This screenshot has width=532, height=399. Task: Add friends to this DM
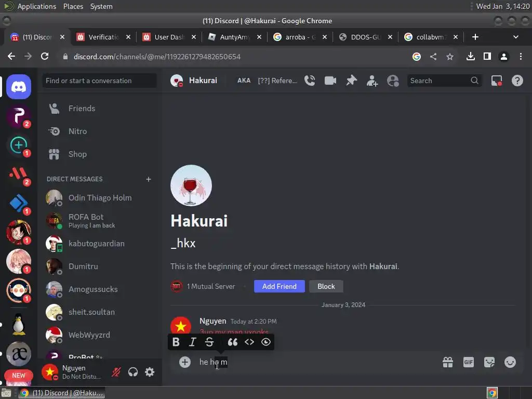tap(372, 81)
